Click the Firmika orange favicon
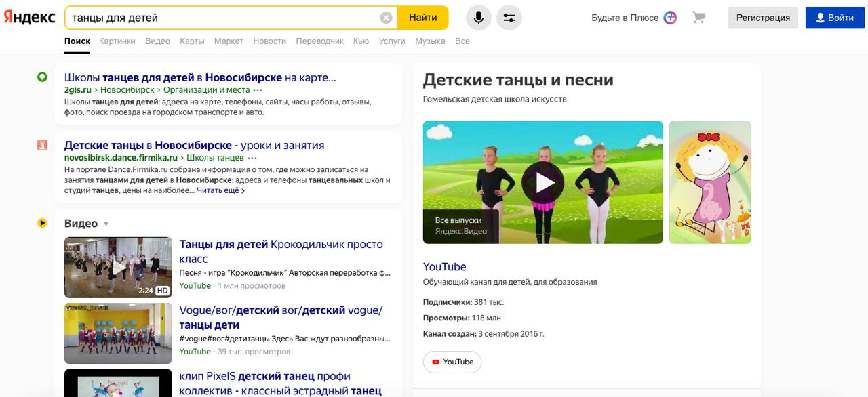Image resolution: width=868 pixels, height=397 pixels. point(42,145)
